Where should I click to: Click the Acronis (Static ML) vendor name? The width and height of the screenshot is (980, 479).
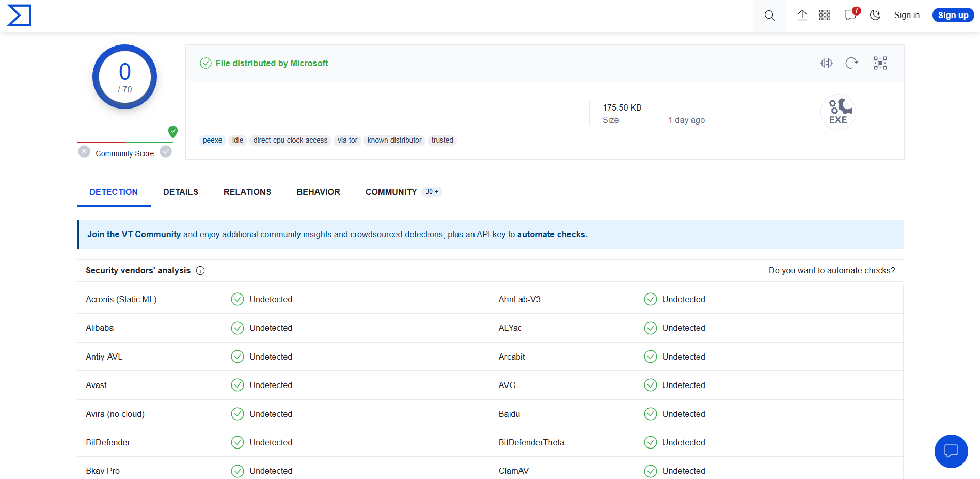[x=121, y=299]
